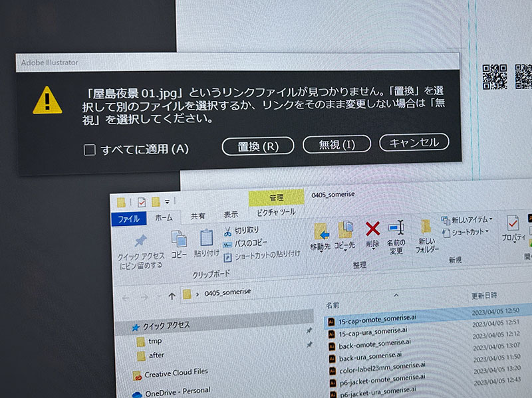Screen dimensions: 532x398
Task: Click the 置換 (R) button
Action: pos(258,146)
